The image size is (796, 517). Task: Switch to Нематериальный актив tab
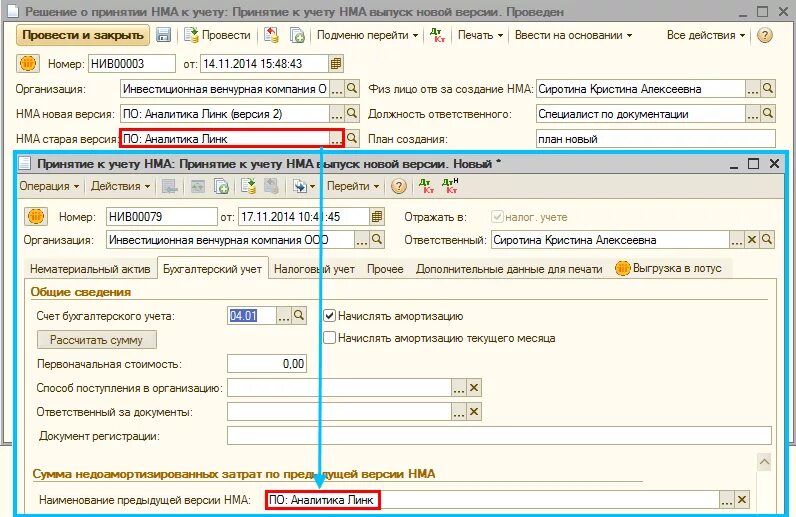(90, 269)
